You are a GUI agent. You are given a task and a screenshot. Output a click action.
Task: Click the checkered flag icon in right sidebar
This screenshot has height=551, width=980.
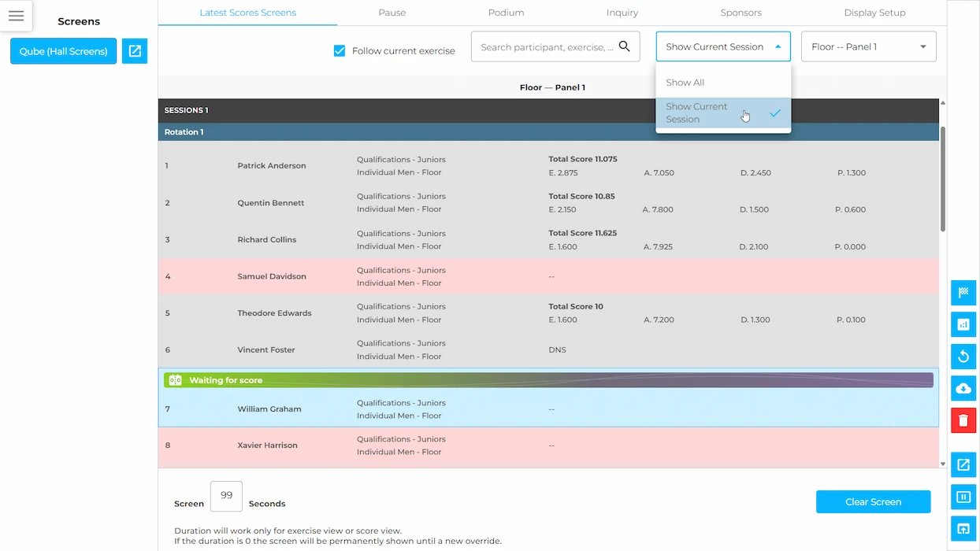963,293
